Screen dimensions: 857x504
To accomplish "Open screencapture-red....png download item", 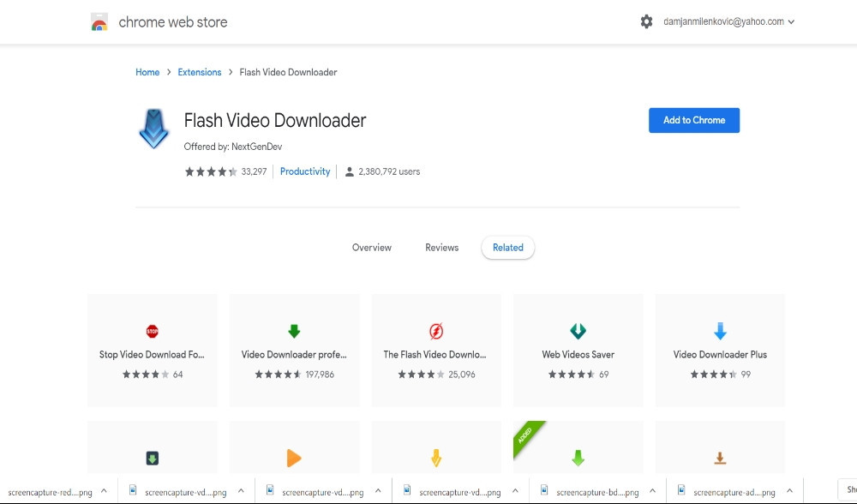I will tap(50, 492).
